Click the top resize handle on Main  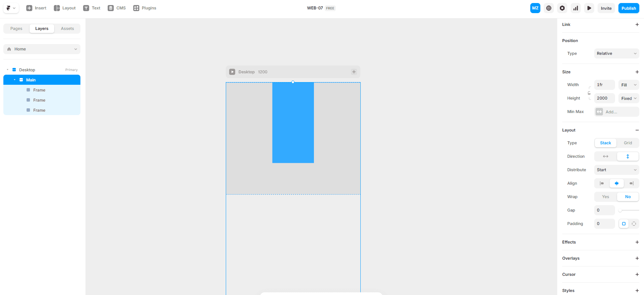(x=293, y=82)
